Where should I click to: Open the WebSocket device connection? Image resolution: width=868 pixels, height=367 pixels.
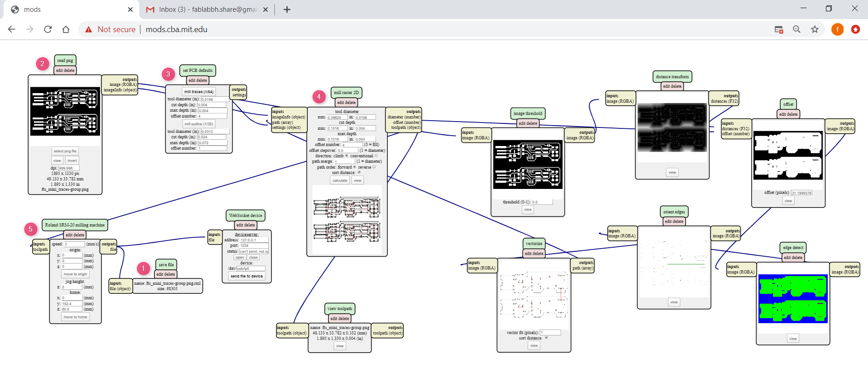tap(240, 258)
